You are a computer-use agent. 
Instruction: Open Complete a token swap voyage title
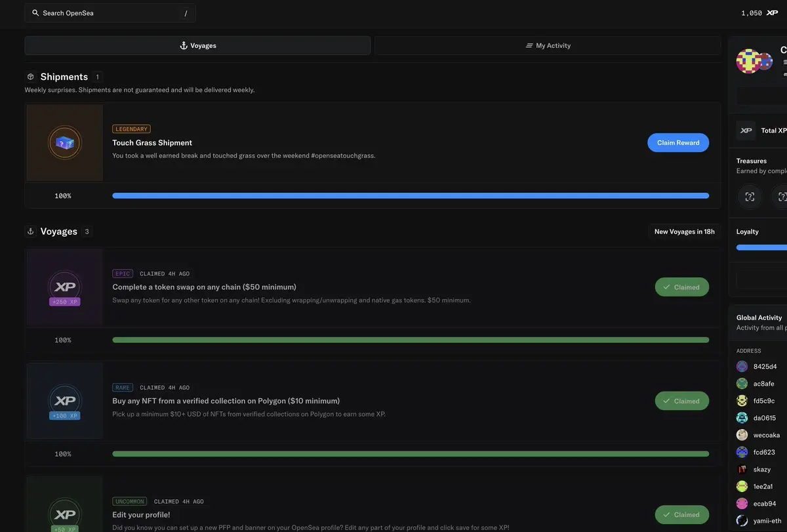[x=204, y=287]
